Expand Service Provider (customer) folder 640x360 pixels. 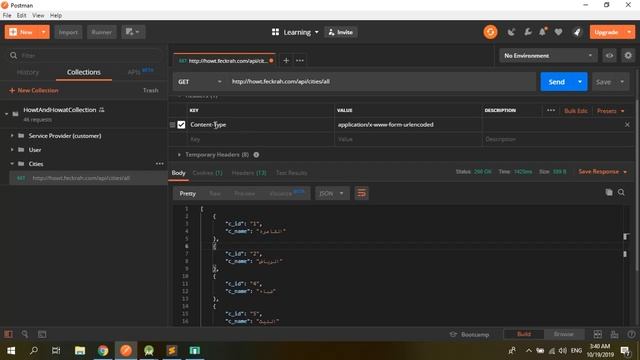pos(12,136)
